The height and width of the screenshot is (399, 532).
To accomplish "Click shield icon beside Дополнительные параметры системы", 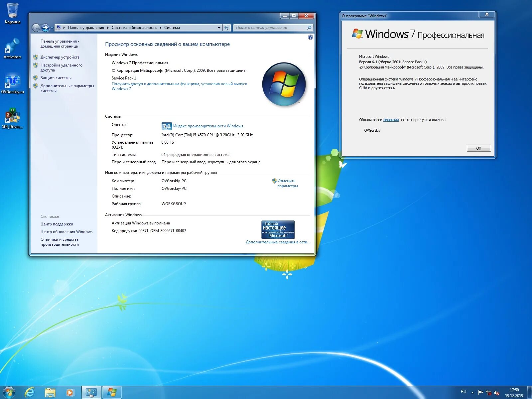I will (x=36, y=86).
